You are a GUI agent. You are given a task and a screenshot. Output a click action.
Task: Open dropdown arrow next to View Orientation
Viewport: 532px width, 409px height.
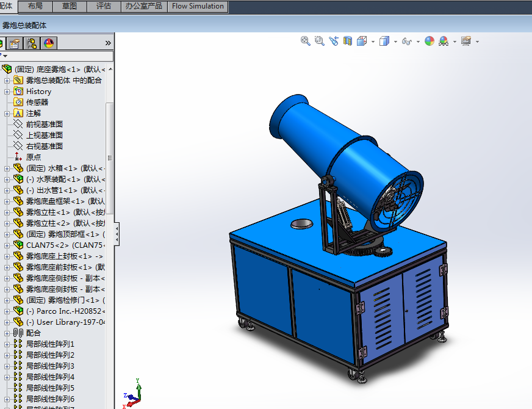[373, 42]
